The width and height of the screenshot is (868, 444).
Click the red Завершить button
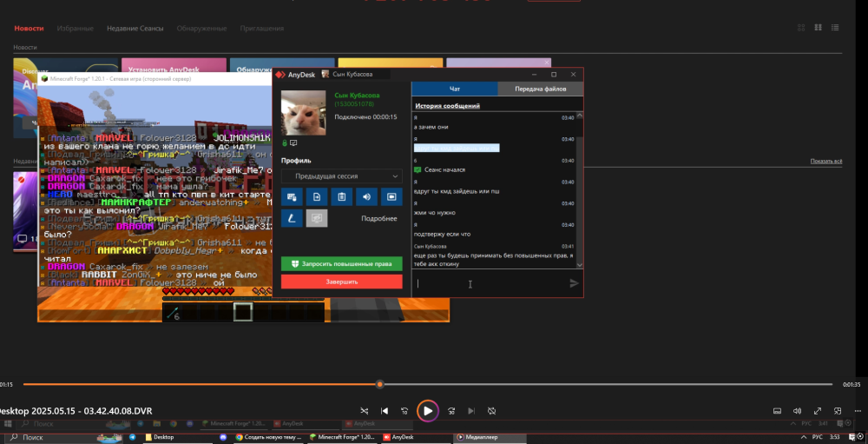click(341, 282)
